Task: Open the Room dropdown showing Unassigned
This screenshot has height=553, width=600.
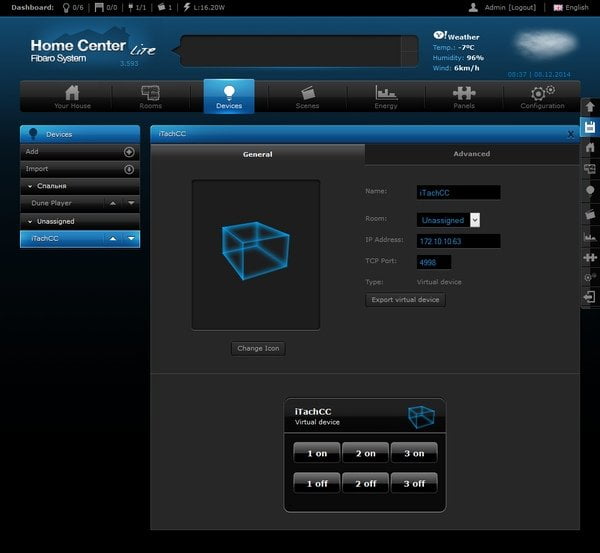Action: [x=448, y=220]
